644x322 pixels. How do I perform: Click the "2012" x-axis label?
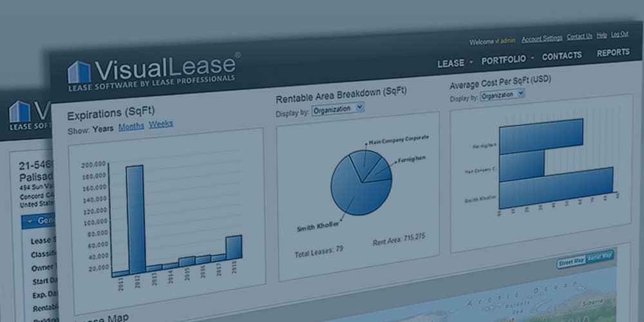[138, 282]
